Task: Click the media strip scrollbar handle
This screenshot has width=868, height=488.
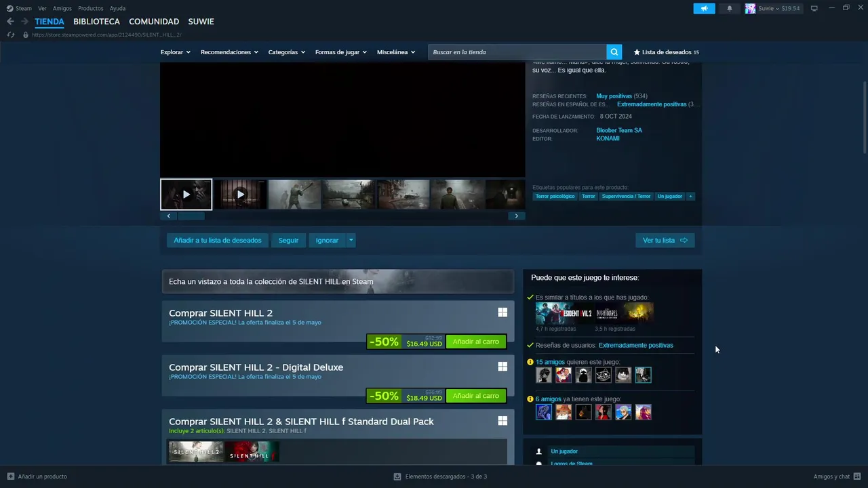Action: click(191, 216)
